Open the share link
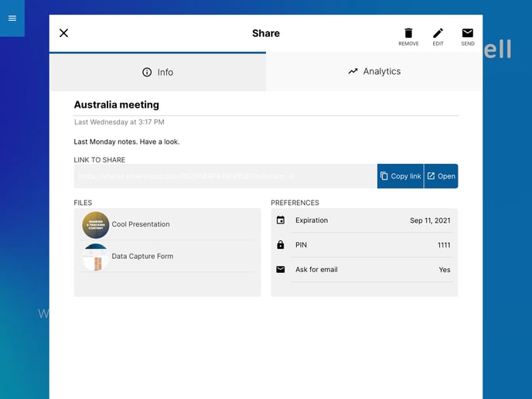Screen dimensions: 532x399 [x=441, y=176]
